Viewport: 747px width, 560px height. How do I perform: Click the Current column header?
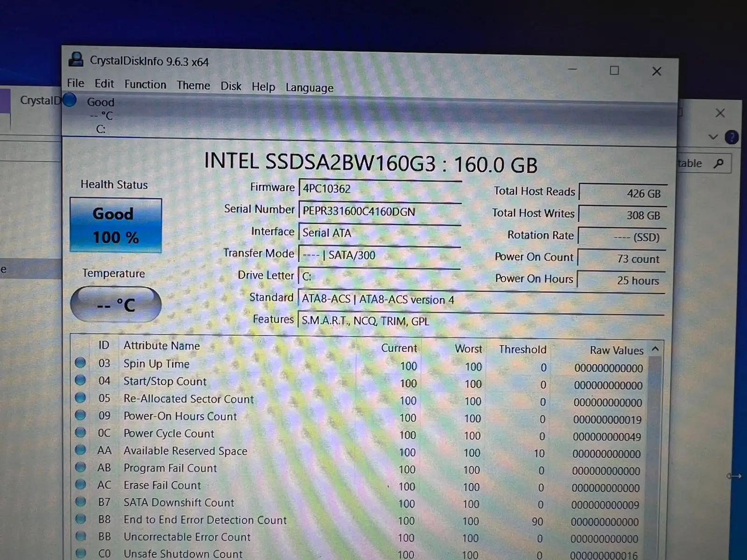pyautogui.click(x=399, y=348)
